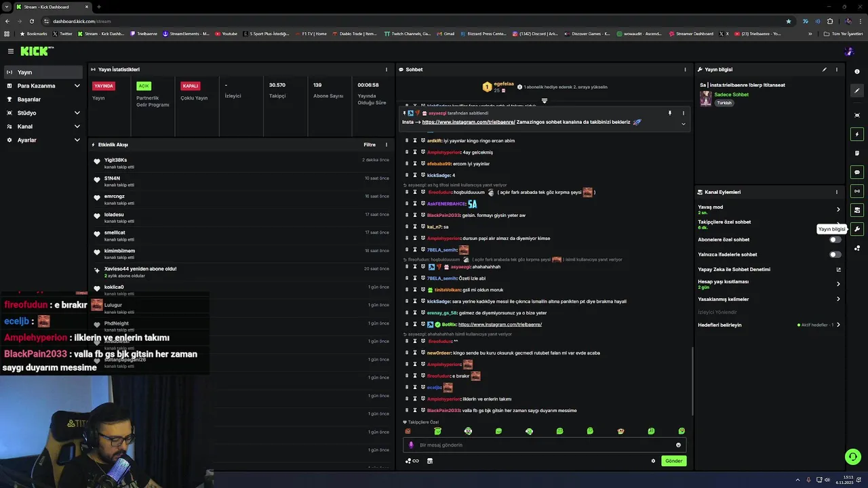Click the Bir mesaj gönderin input field
The width and height of the screenshot is (868, 488).
[x=544, y=445]
